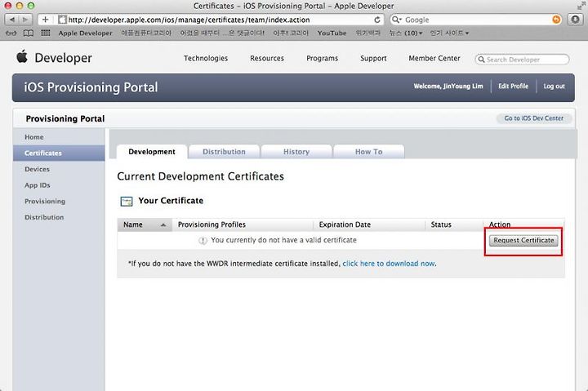
Task: Click the Status column header
Action: pyautogui.click(x=454, y=224)
